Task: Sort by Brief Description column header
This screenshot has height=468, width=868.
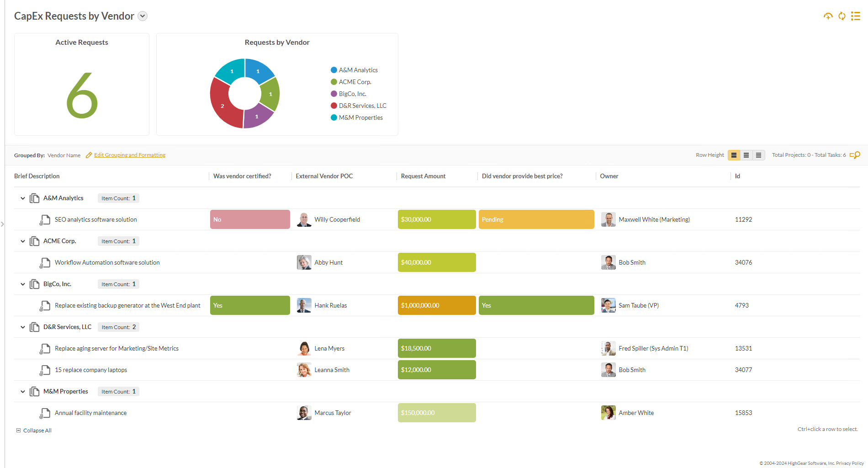Action: point(37,176)
